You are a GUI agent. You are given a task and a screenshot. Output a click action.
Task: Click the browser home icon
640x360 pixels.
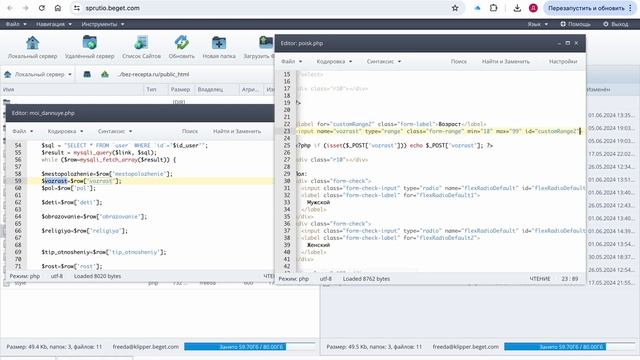click(x=58, y=8)
